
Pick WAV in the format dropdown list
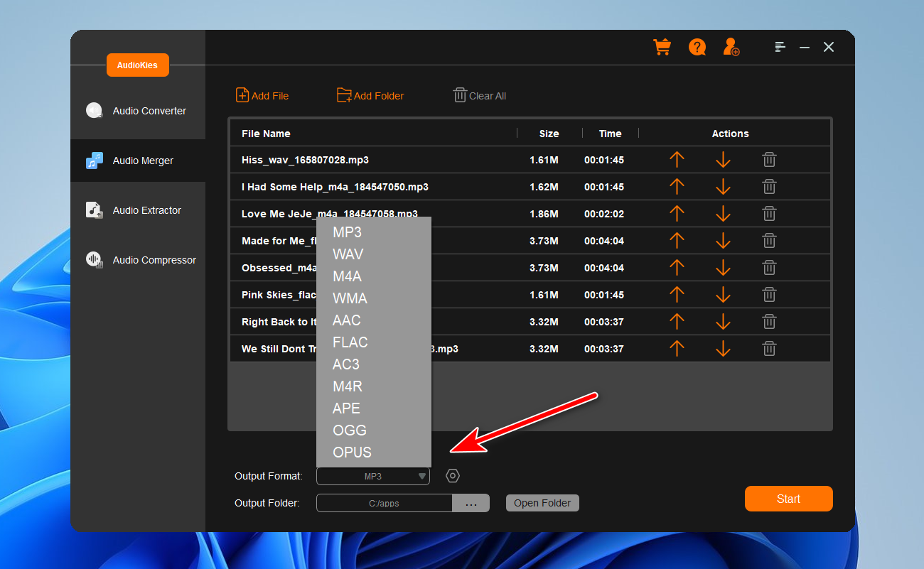pos(348,254)
